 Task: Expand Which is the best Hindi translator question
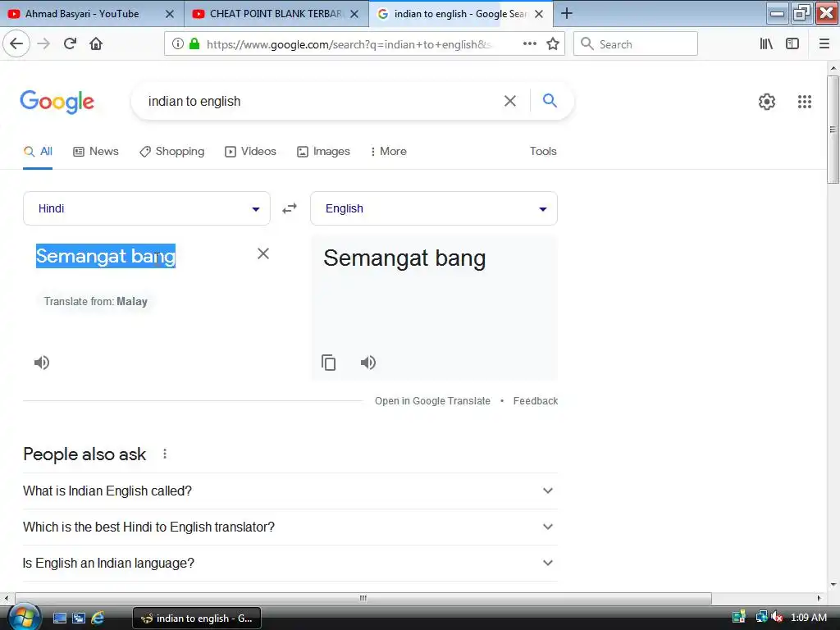point(290,527)
